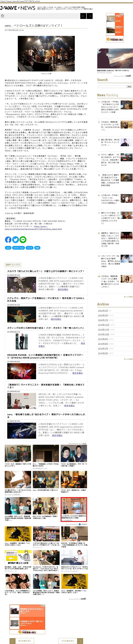Viewport: 133px width, 644px height.
Task: Select the 'cero' tag
Action: (x=8, y=248)
